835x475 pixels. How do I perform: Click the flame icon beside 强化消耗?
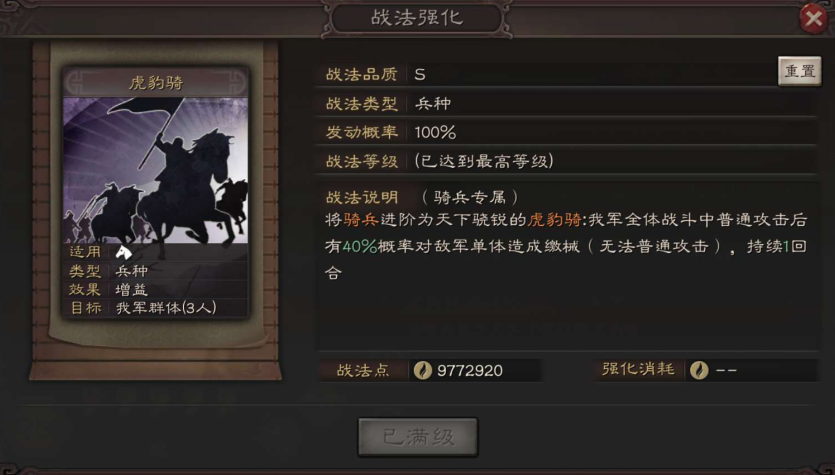(x=699, y=370)
